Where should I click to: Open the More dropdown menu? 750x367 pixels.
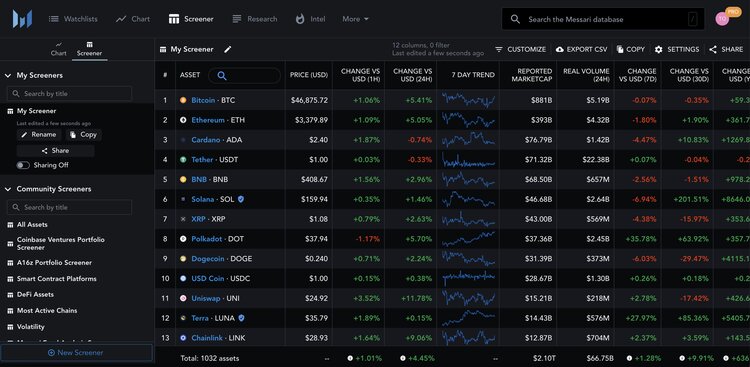click(x=355, y=19)
